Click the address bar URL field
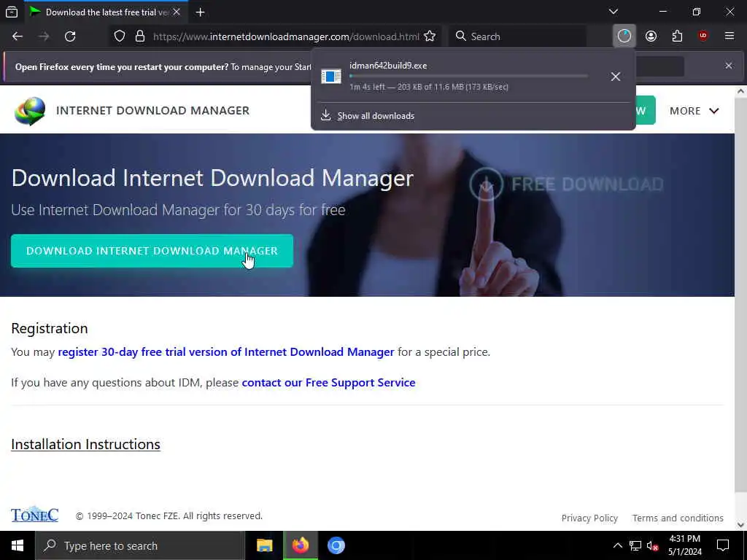Viewport: 747px width, 560px height. coord(286,36)
